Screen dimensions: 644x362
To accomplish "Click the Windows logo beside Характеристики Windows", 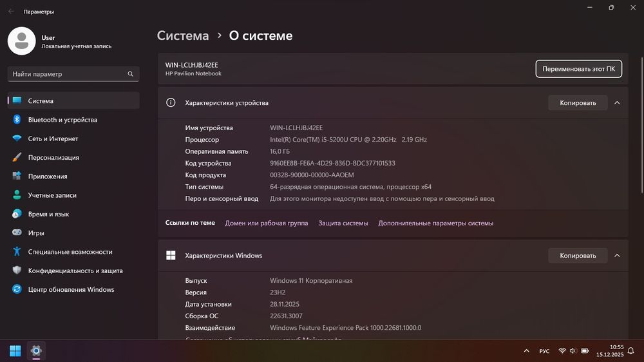I will [171, 256].
